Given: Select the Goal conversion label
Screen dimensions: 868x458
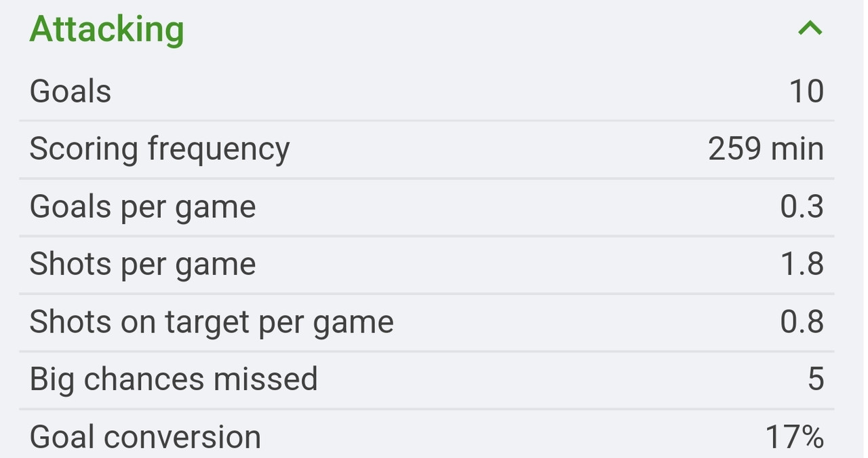Looking at the screenshot, I should pos(145,438).
